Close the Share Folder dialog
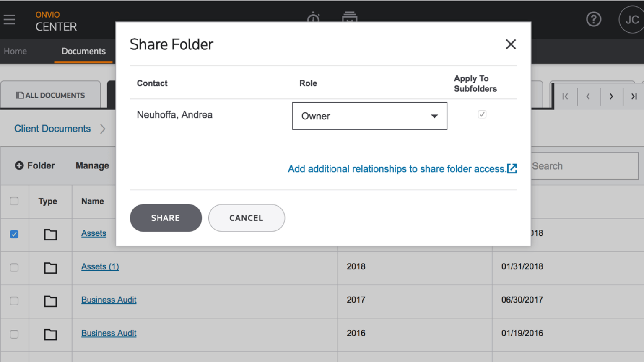644x362 pixels. tap(510, 44)
